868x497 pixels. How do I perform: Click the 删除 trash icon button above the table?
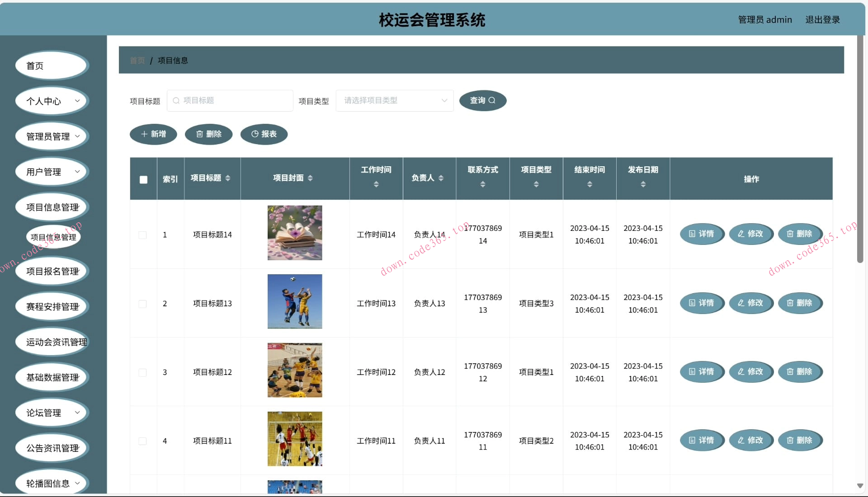(200, 134)
